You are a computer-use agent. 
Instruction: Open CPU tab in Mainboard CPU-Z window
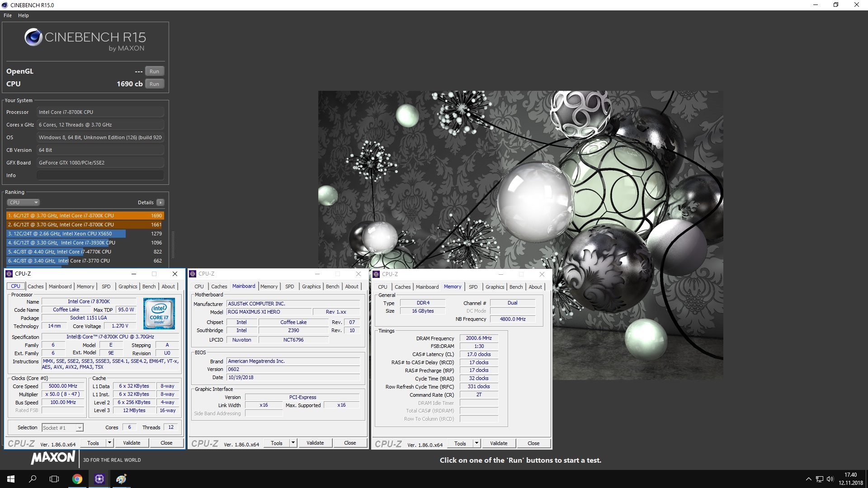199,286
